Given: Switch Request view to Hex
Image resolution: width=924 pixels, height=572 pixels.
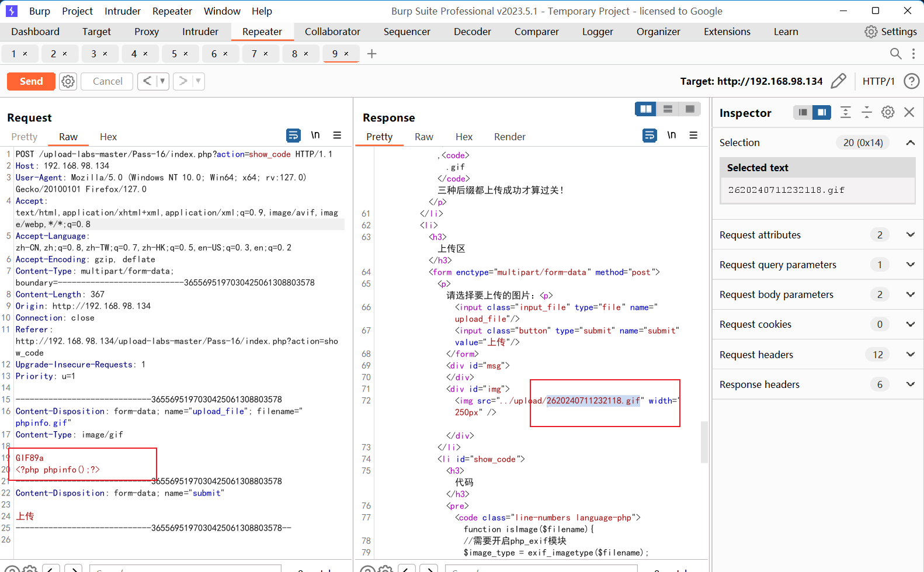Looking at the screenshot, I should pos(108,137).
